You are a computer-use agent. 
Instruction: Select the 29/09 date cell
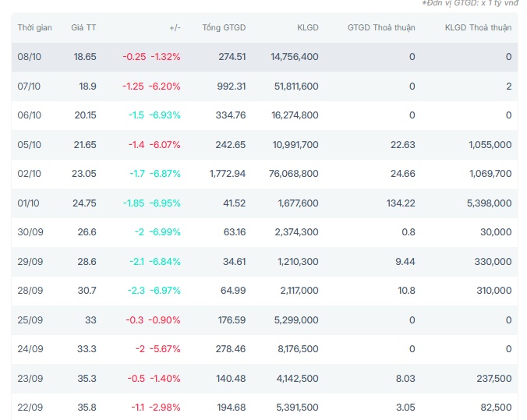(30, 262)
